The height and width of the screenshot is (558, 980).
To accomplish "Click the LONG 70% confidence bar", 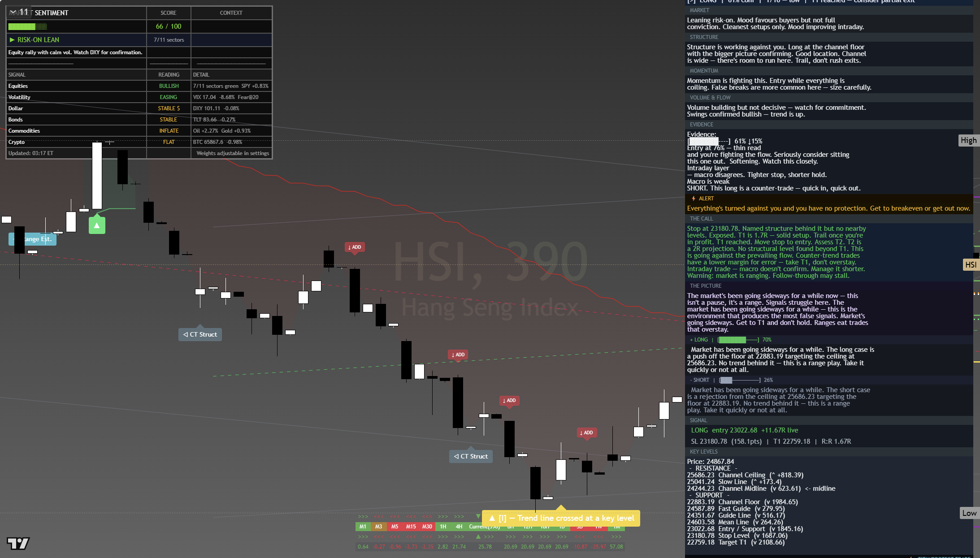I will (x=738, y=340).
